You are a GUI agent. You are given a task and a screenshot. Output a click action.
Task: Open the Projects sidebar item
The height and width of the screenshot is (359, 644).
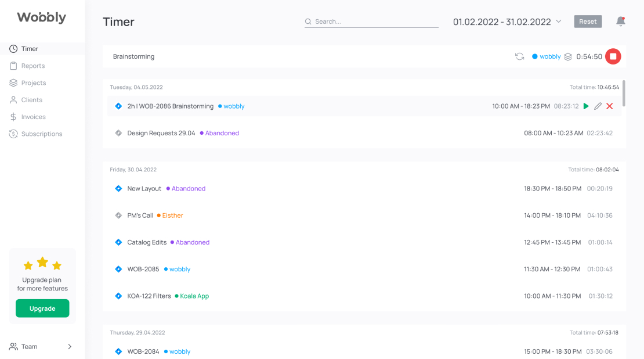34,82
